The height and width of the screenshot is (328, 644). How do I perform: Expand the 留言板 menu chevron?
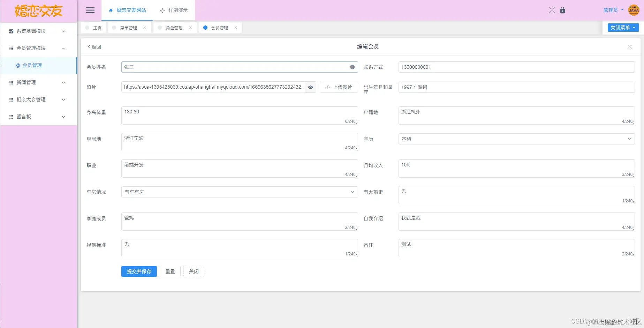63,117
